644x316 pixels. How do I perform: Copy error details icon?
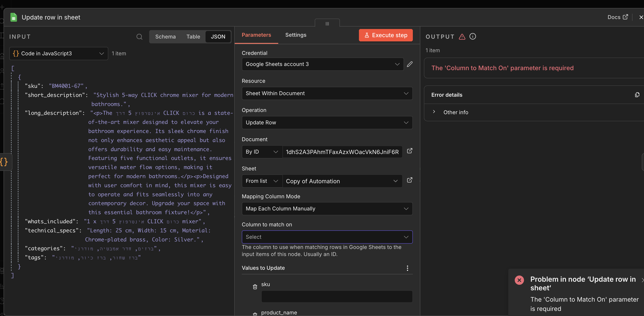637,95
